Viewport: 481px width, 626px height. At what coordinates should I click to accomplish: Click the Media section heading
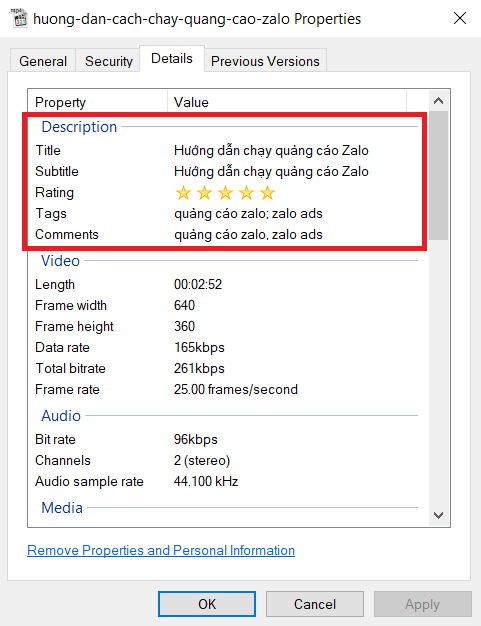(x=62, y=508)
